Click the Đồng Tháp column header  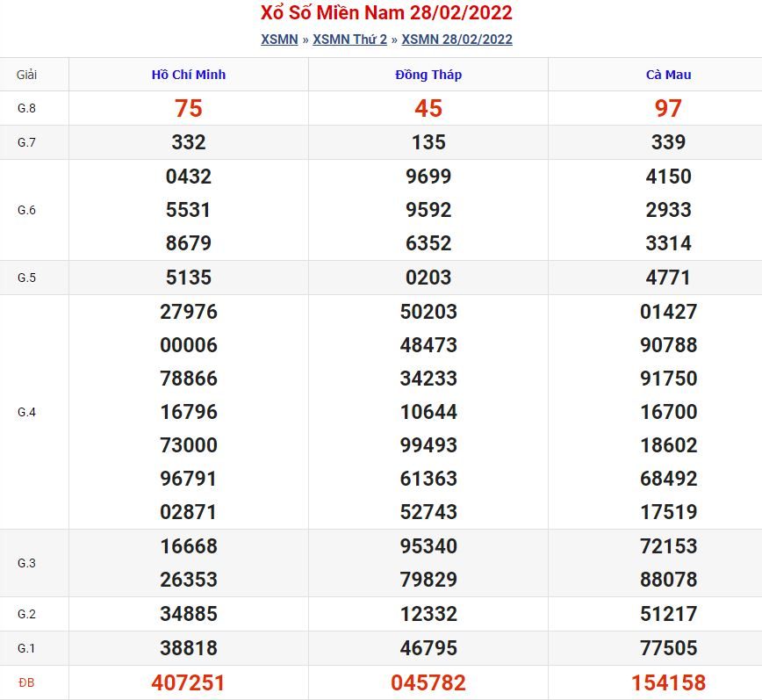[428, 75]
